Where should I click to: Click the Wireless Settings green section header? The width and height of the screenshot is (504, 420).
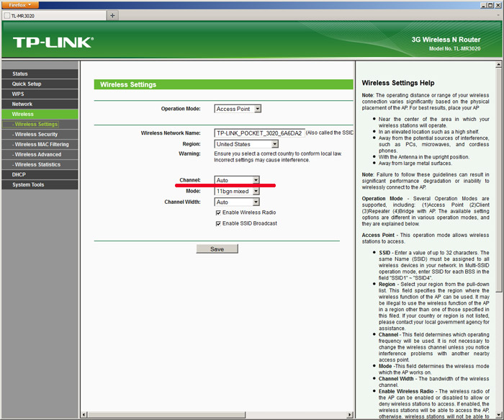223,84
